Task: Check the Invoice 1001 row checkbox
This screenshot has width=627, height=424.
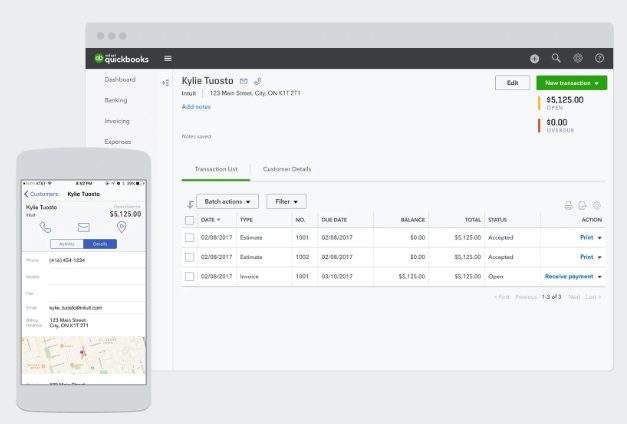Action: coord(190,276)
